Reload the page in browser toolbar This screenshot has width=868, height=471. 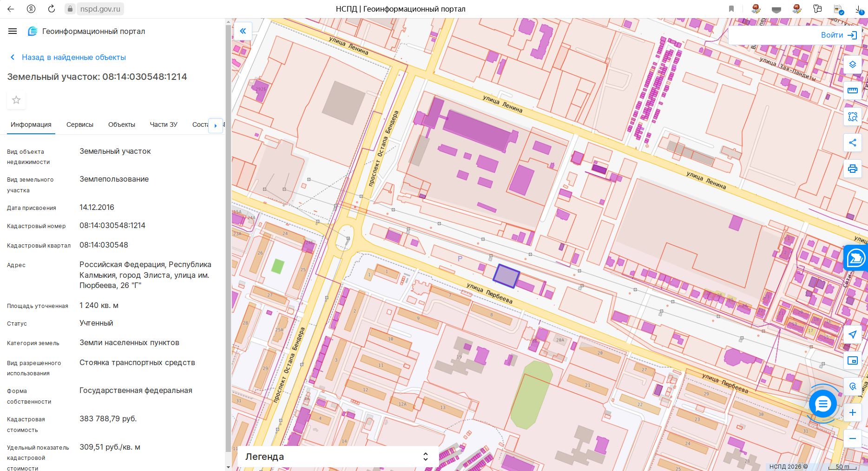[x=52, y=9]
